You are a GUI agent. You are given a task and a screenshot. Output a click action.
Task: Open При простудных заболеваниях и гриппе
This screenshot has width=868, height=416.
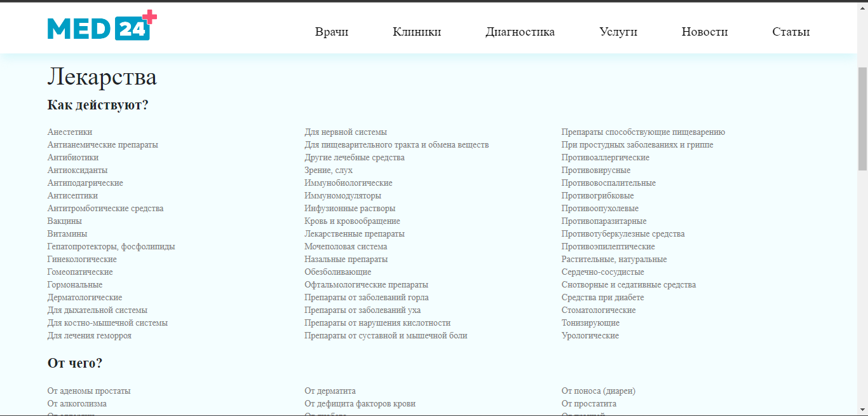pos(637,145)
